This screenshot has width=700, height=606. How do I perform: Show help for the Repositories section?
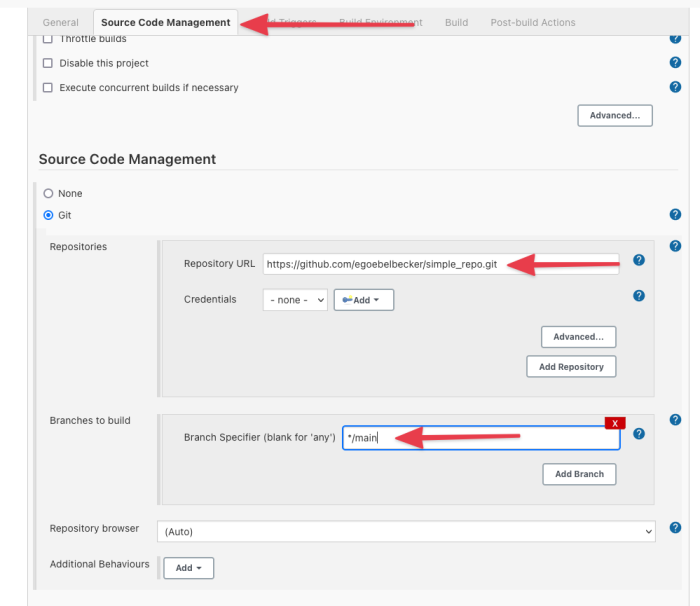675,246
